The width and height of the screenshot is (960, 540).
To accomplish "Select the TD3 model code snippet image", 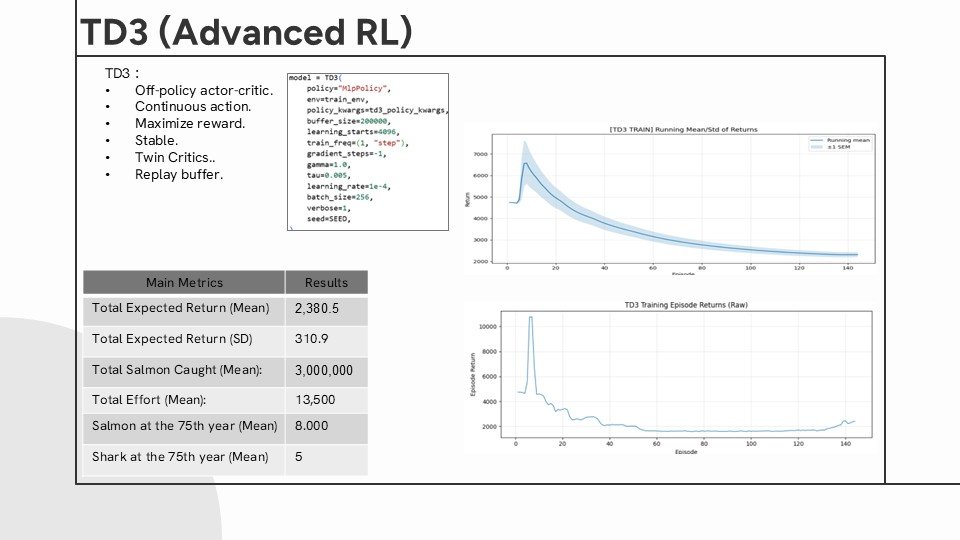I will click(368, 152).
